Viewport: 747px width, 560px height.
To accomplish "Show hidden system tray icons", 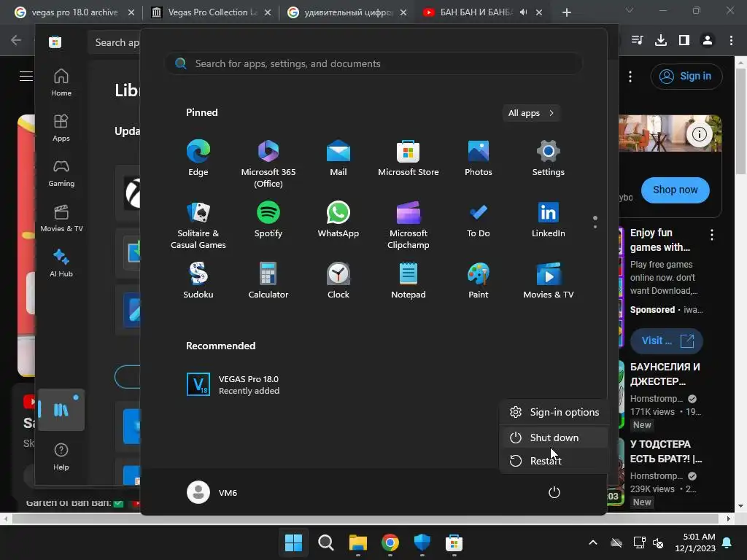I will [x=592, y=542].
